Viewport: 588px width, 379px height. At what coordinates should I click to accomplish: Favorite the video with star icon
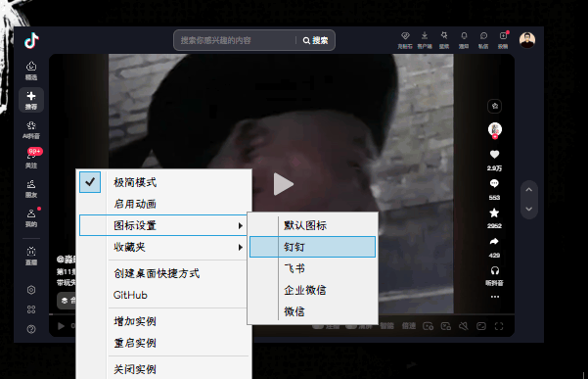click(x=494, y=213)
